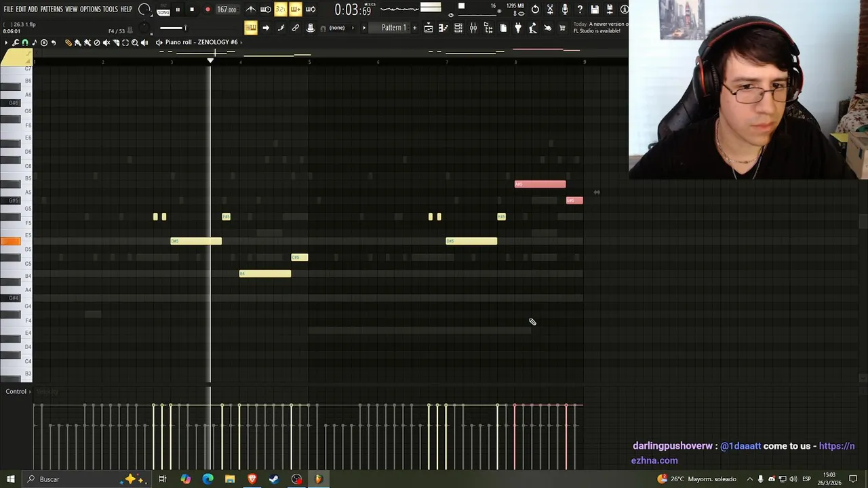Open nezhna.com link in chat overlay
This screenshot has width=868, height=488.
pyautogui.click(x=743, y=453)
